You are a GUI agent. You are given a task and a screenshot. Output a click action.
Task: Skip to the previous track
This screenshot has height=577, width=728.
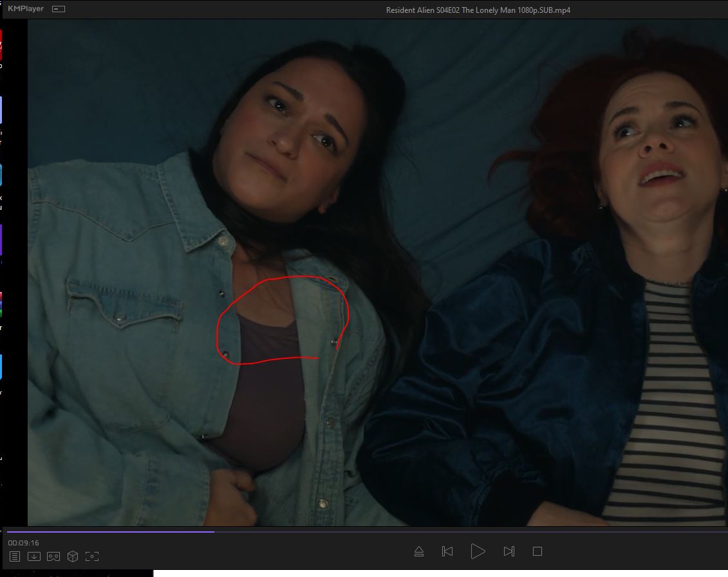pos(447,551)
